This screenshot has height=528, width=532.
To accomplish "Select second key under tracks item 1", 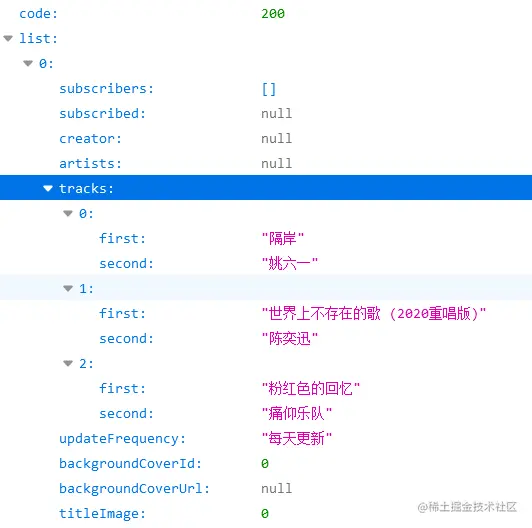I will (127, 339).
